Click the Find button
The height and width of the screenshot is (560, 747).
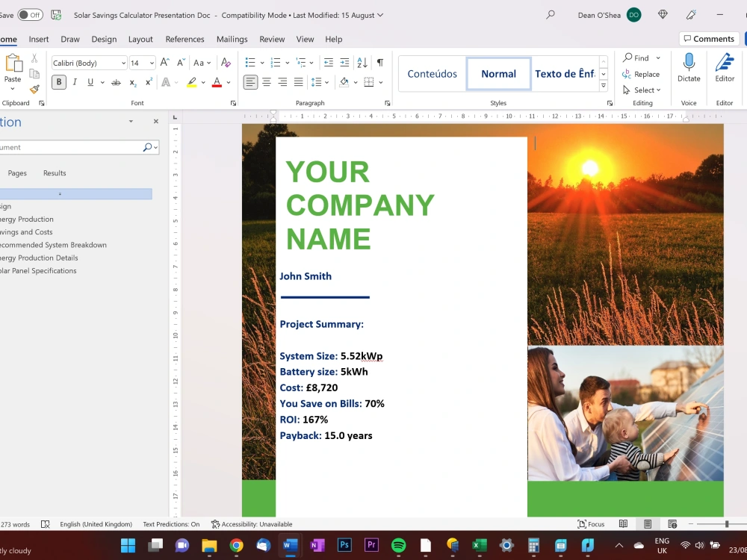(636, 58)
